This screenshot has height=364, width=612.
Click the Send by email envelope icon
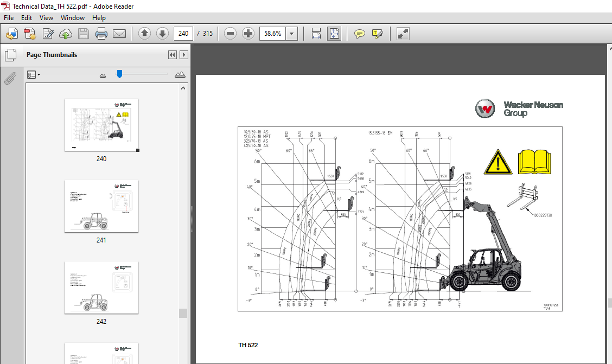coord(119,34)
